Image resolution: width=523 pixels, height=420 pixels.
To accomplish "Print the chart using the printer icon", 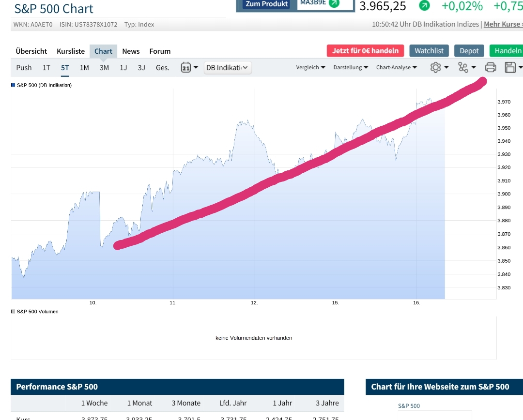I will (x=491, y=67).
